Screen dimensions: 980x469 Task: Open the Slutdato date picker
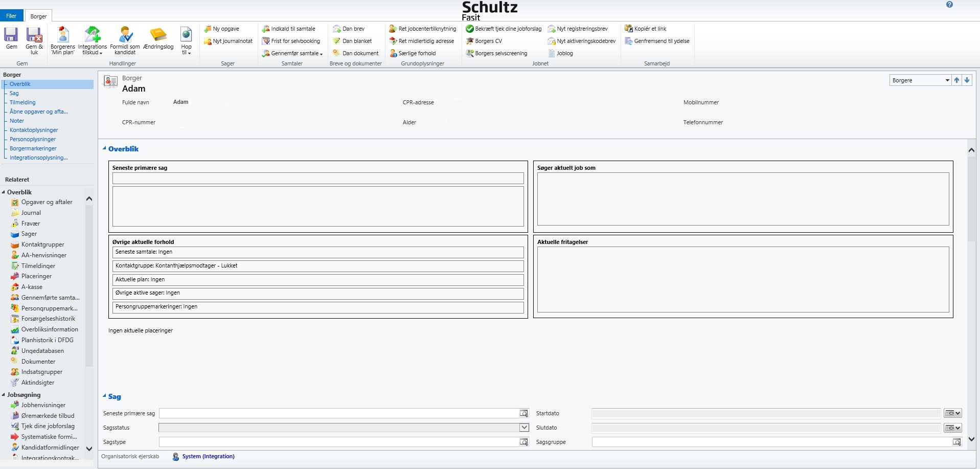point(952,428)
